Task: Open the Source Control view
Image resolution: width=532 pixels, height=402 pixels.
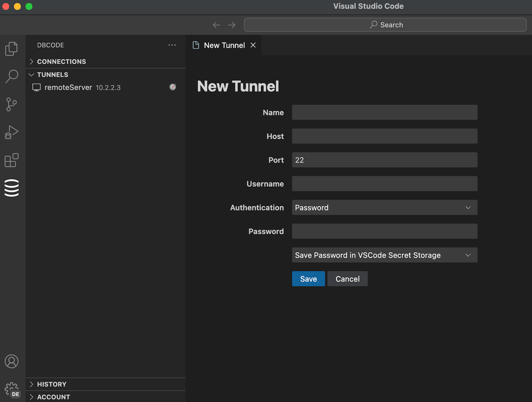Action: click(x=12, y=104)
